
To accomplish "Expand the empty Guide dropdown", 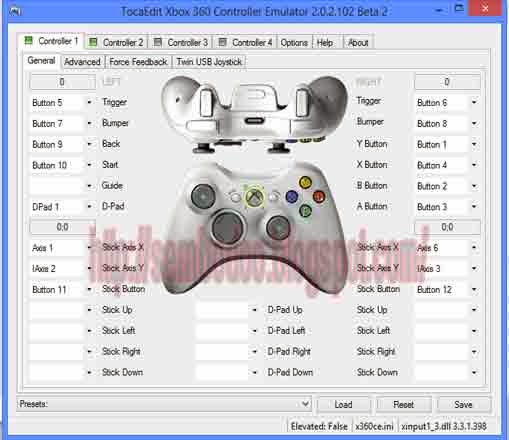I will click(89, 186).
